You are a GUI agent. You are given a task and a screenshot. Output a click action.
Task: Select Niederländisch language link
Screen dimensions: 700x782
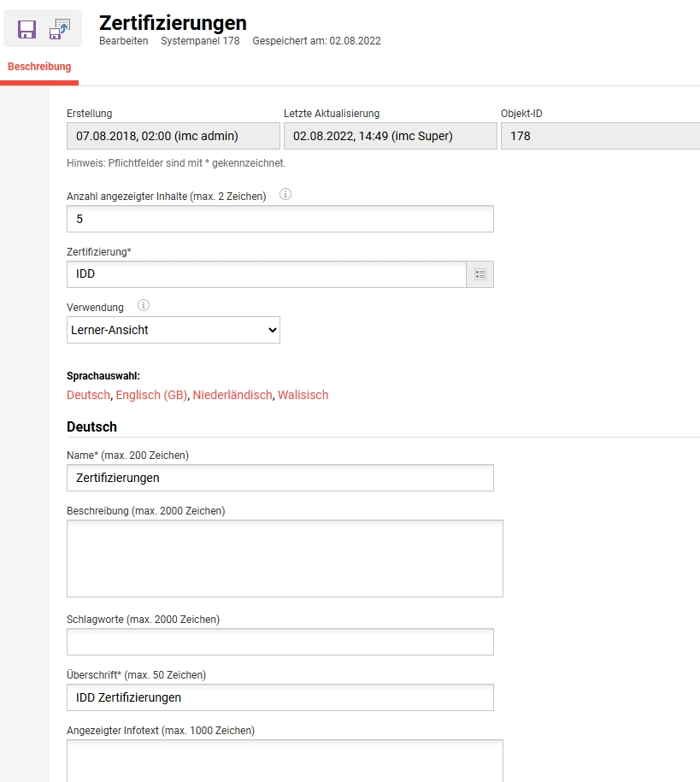(232, 395)
